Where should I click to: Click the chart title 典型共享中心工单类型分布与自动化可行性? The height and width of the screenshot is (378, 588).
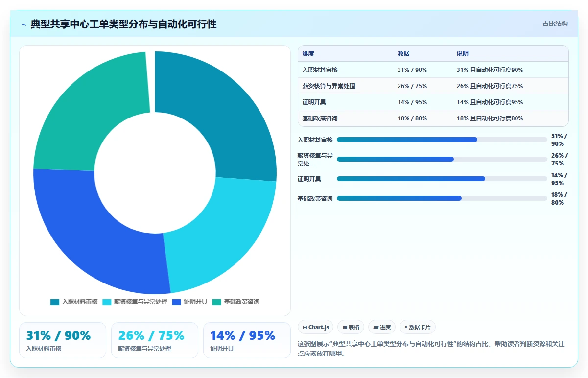coord(123,24)
